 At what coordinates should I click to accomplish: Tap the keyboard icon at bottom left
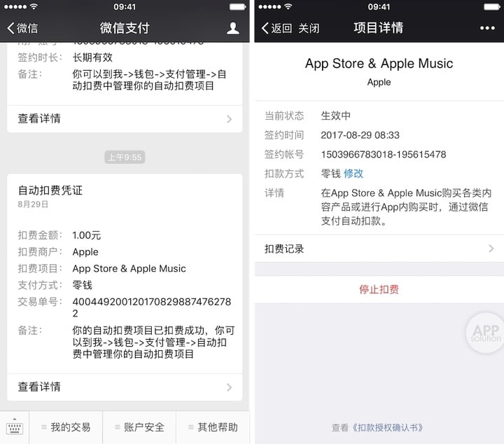pos(15,426)
